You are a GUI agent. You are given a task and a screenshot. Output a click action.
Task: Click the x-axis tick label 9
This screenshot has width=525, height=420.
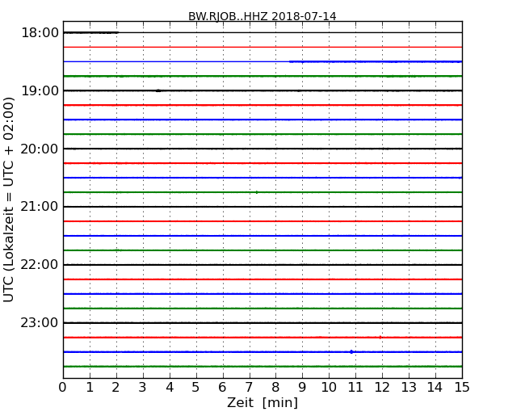coord(302,387)
